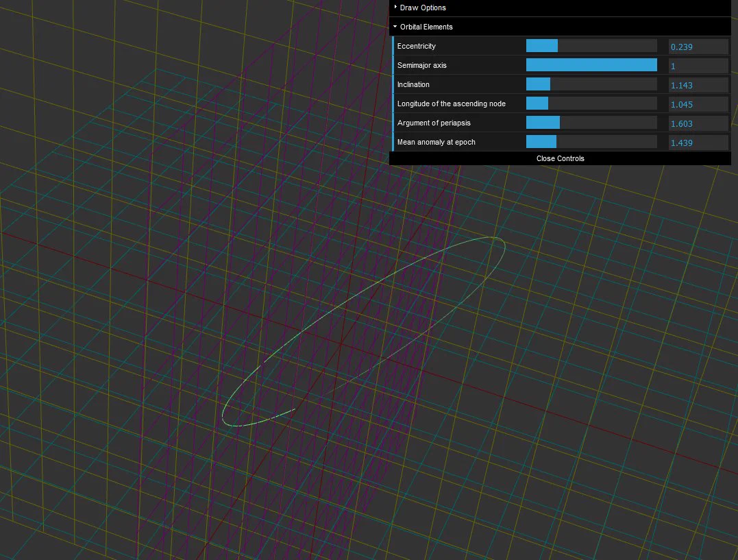Click the Semimajor axis slider bar

591,65
